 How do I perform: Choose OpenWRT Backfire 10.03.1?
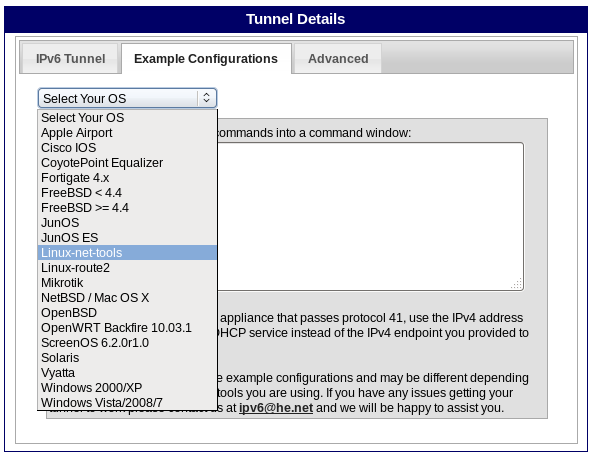click(x=127, y=328)
